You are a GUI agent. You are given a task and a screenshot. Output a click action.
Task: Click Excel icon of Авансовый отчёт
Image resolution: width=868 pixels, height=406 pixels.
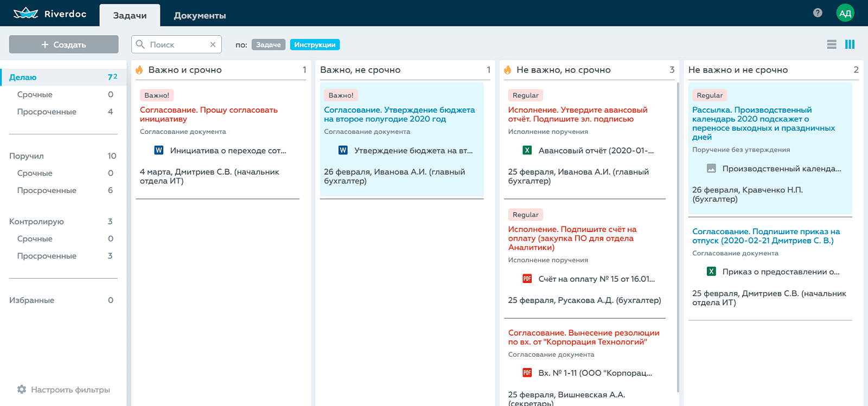click(527, 150)
